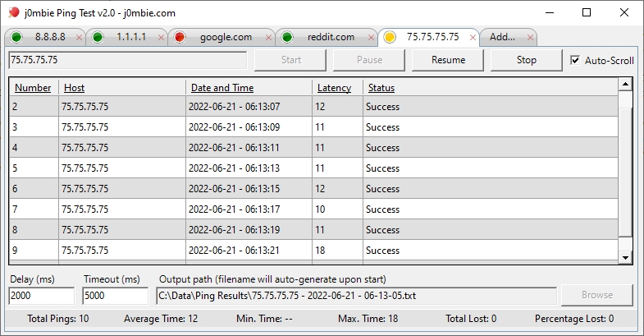Select the row numbered 2
Screen dimensions: 644x336
coord(313,107)
